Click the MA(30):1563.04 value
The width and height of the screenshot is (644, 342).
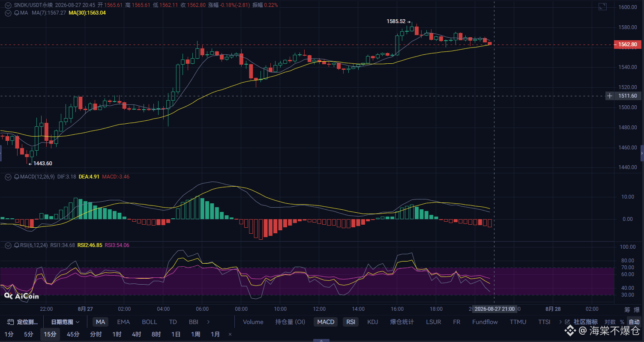coord(87,13)
